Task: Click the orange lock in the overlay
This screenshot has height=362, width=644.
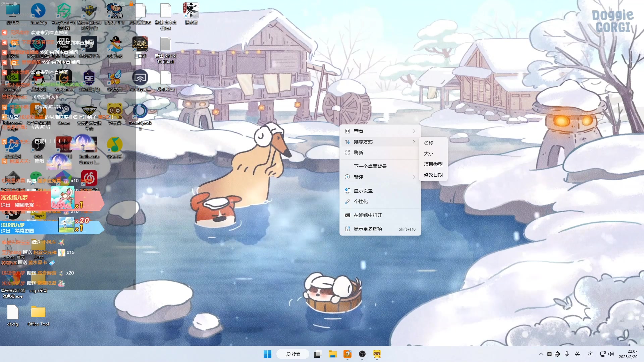Action: pyautogui.click(x=131, y=4)
